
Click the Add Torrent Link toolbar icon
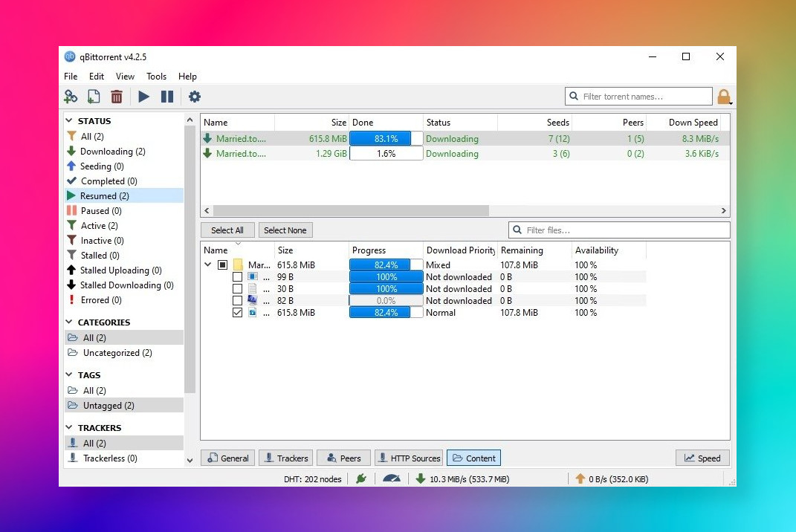(x=71, y=97)
